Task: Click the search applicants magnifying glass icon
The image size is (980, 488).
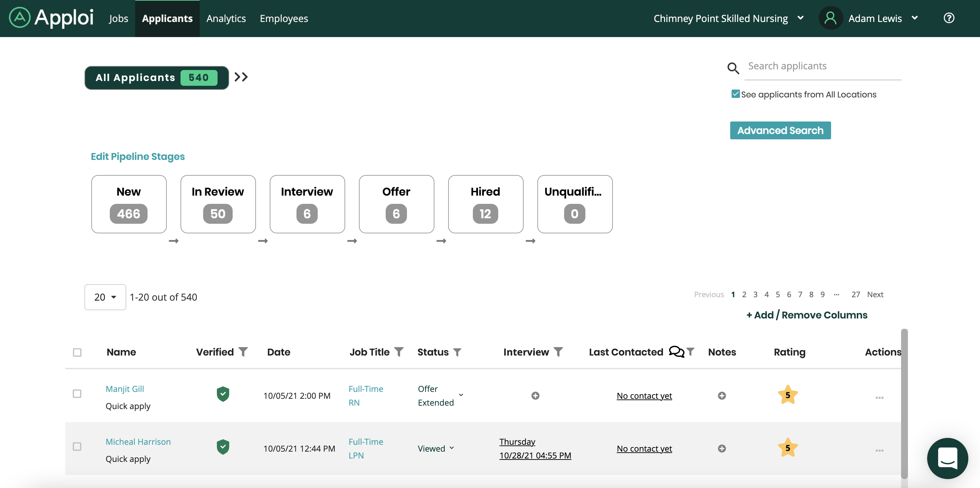Action: [733, 68]
